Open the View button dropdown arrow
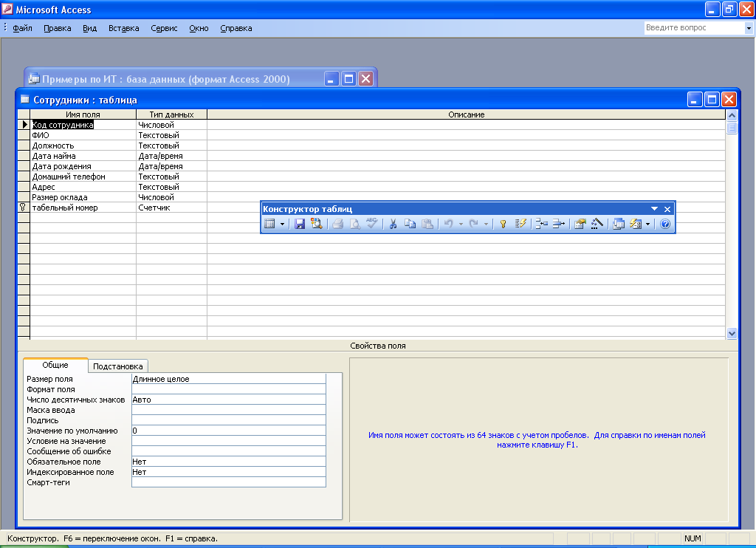Screen dimensions: 756x548 283,224
